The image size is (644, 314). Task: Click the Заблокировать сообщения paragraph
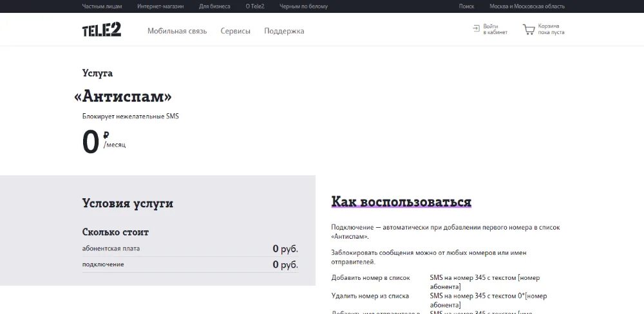429,257
